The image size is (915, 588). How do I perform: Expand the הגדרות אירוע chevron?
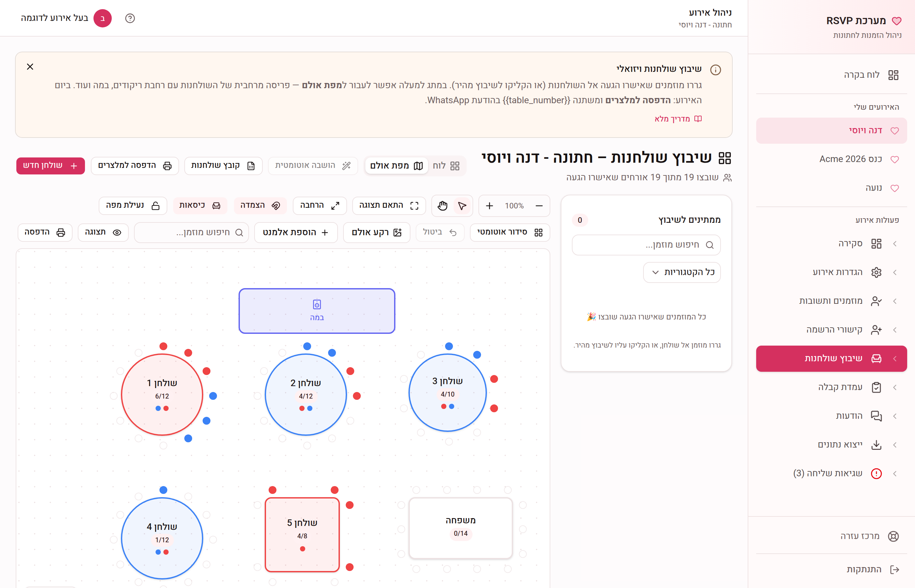pos(895,272)
